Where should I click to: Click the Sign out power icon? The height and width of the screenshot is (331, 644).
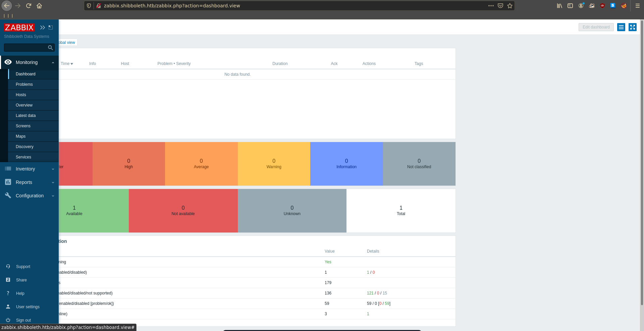click(x=8, y=320)
